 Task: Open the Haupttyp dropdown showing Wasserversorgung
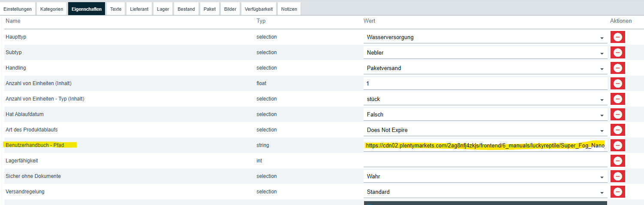[x=485, y=37]
